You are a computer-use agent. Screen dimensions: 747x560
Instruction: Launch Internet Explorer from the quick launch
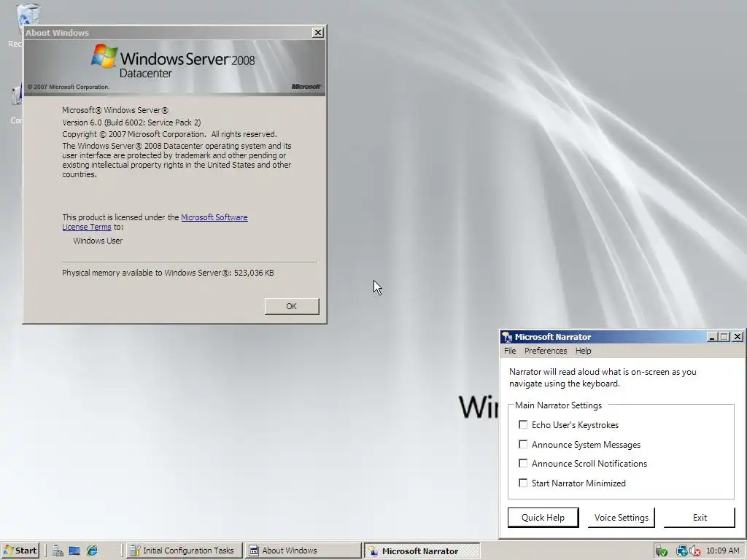click(x=92, y=551)
